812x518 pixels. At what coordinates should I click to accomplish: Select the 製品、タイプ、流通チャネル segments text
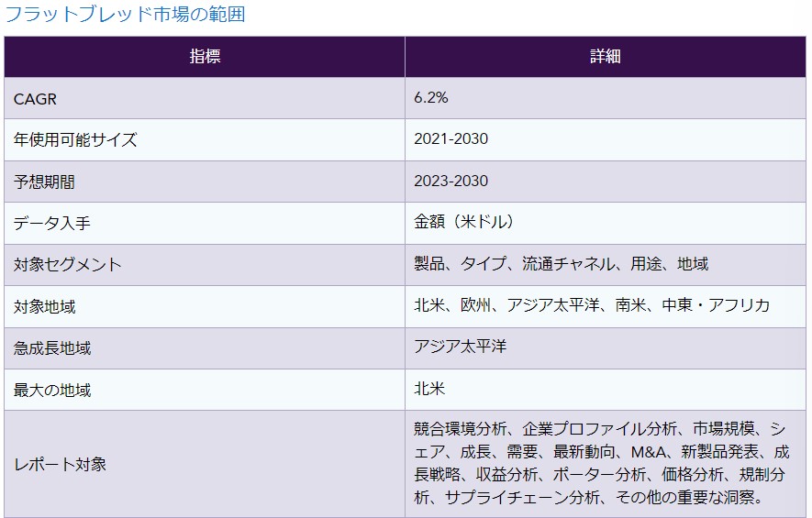pyautogui.click(x=561, y=263)
